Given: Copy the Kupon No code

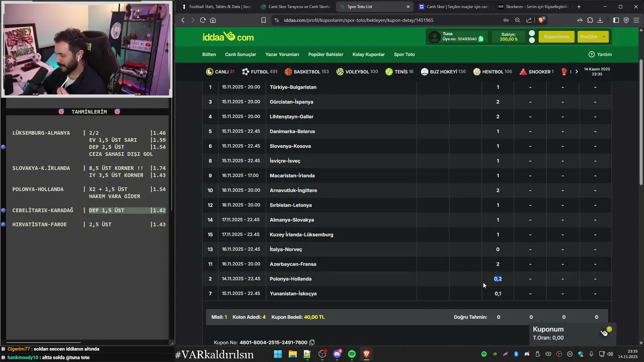Looking at the screenshot, I should pos(312,342).
